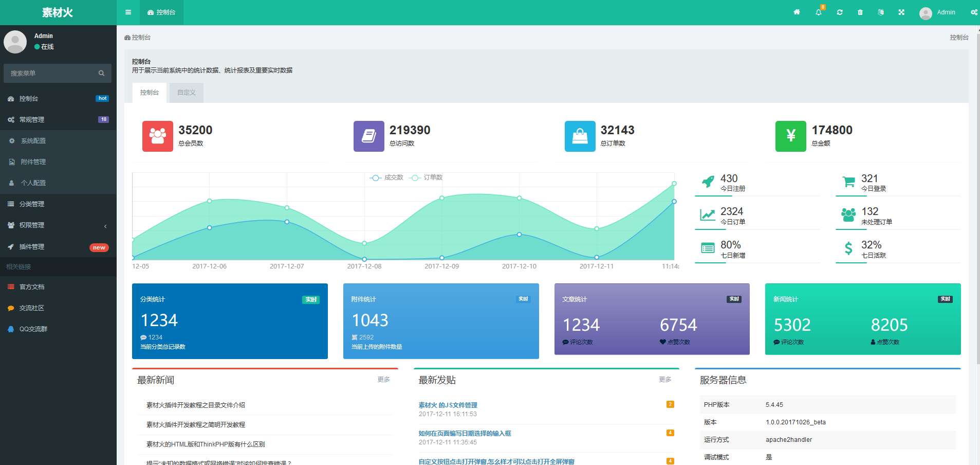Open 附件管理 submenu item
The width and height of the screenshot is (980, 465).
click(x=58, y=162)
